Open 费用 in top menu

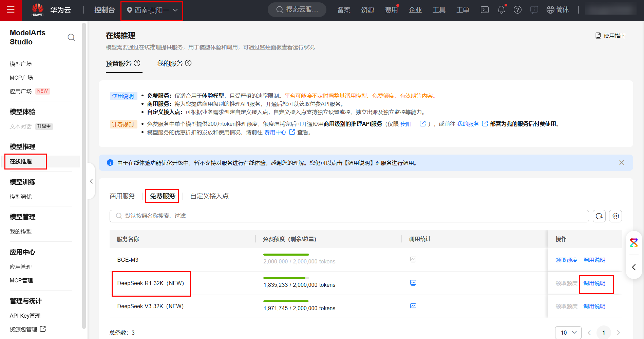tap(391, 10)
